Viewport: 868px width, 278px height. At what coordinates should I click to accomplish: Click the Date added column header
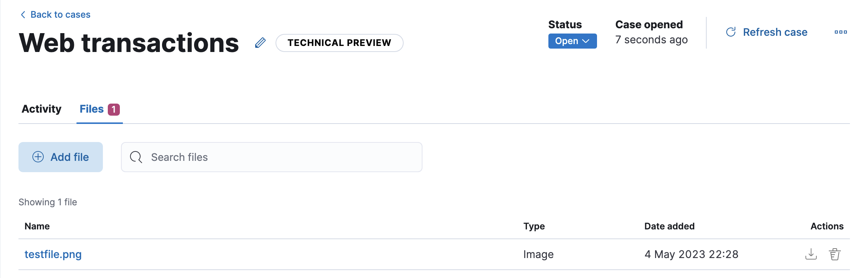tap(669, 226)
